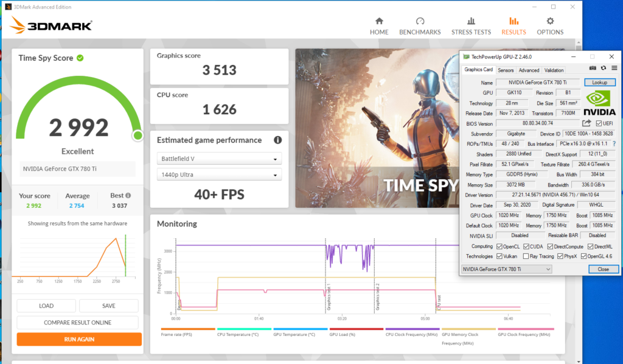Click the 3DMark scrollbar up arrow
This screenshot has height=364, width=623.
tap(579, 42)
